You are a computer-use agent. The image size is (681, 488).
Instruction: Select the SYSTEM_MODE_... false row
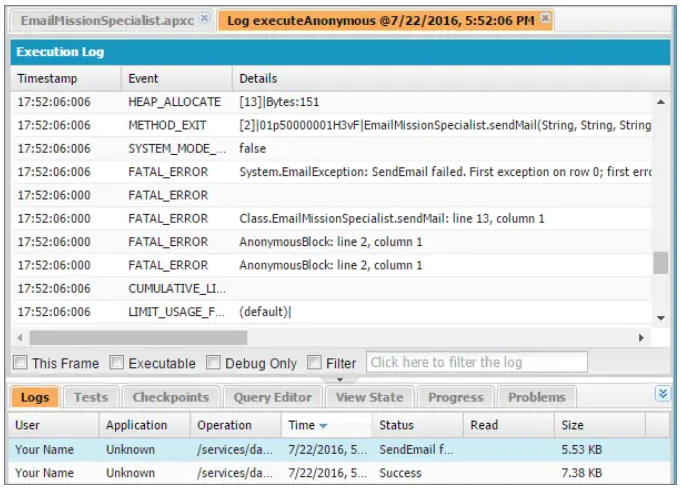[331, 148]
